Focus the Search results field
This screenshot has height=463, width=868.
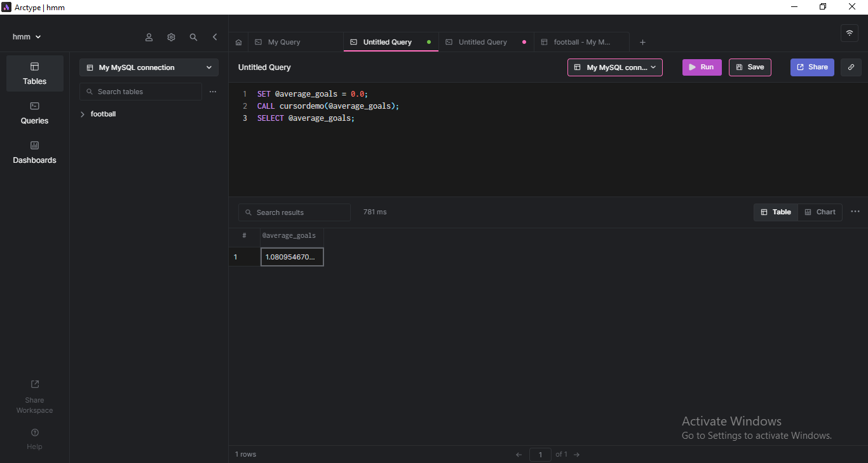(x=294, y=212)
